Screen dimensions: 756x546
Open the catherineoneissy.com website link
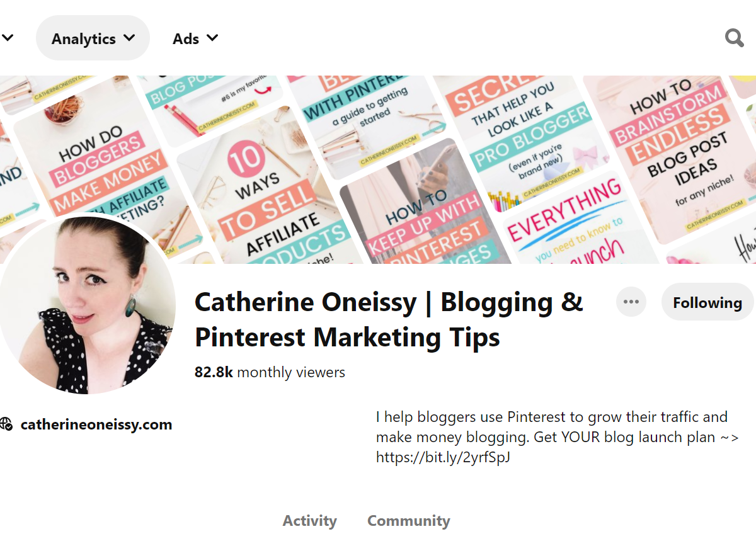[96, 424]
